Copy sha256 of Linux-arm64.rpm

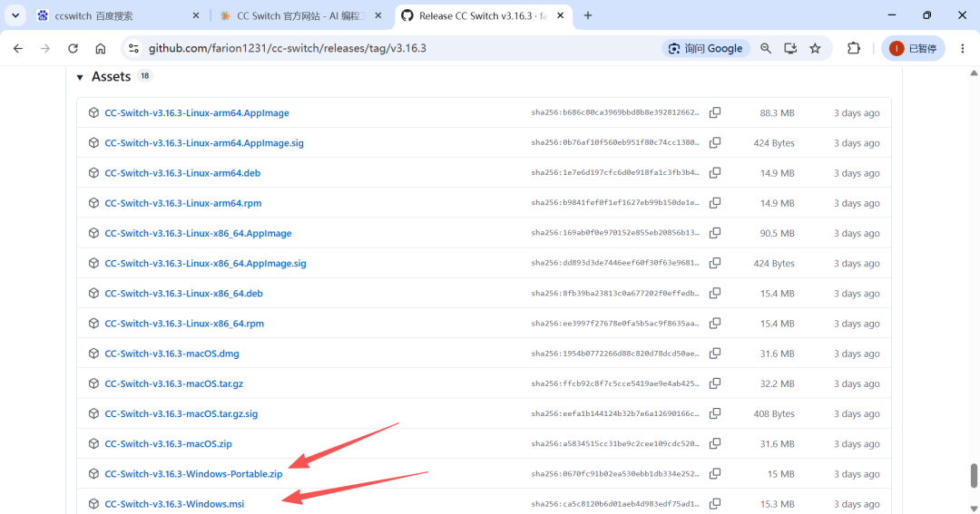715,202
